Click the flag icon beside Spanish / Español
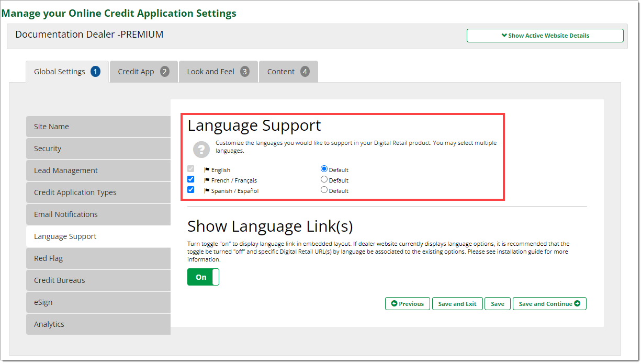This screenshot has height=364, width=642. pos(207,191)
